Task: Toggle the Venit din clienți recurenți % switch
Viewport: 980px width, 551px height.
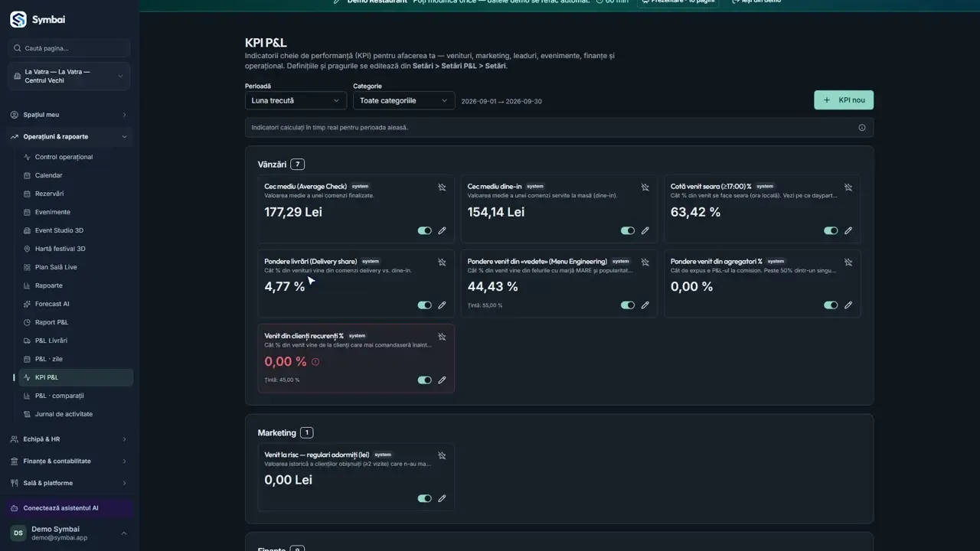Action: click(x=424, y=380)
